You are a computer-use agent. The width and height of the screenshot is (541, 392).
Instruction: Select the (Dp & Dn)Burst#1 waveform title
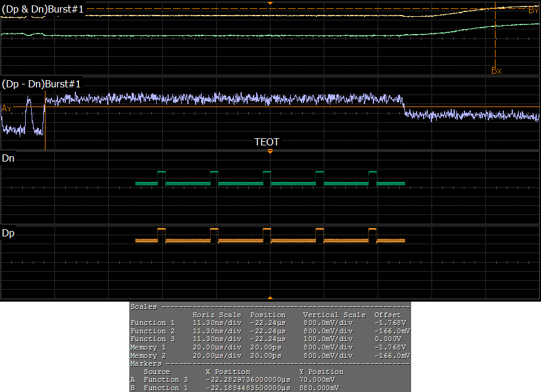pos(41,10)
